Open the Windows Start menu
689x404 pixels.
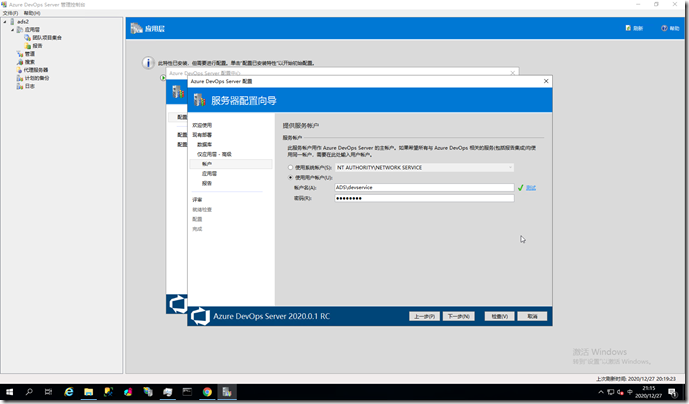[9, 392]
